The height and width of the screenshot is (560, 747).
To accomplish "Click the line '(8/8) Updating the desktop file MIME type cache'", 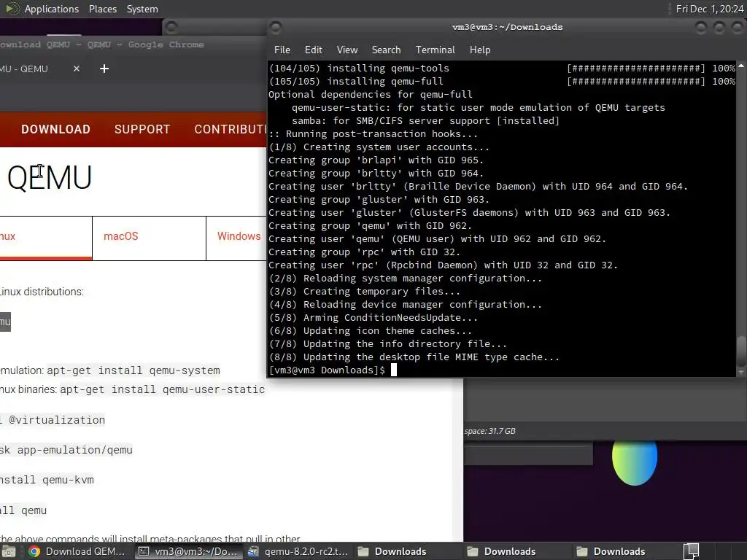I will point(414,357).
